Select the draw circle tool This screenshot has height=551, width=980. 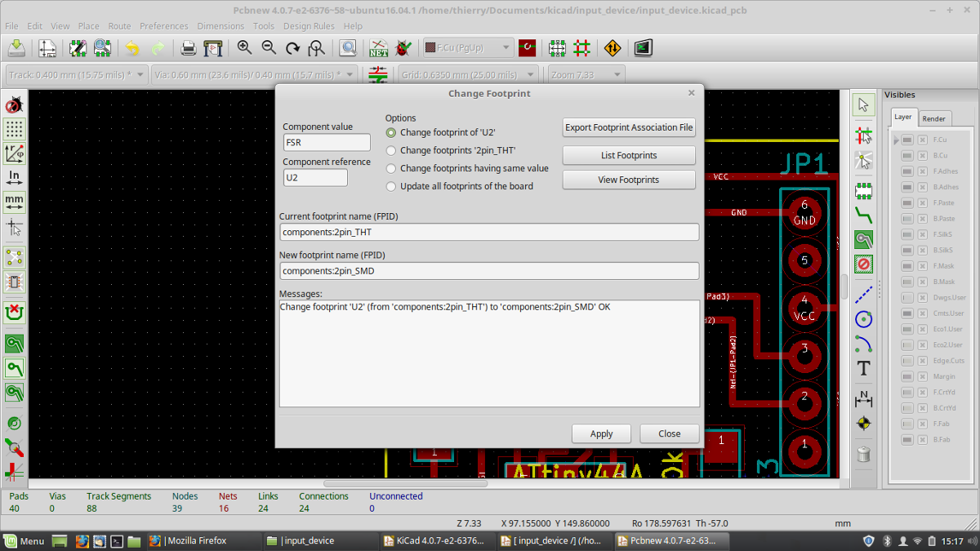(x=863, y=319)
